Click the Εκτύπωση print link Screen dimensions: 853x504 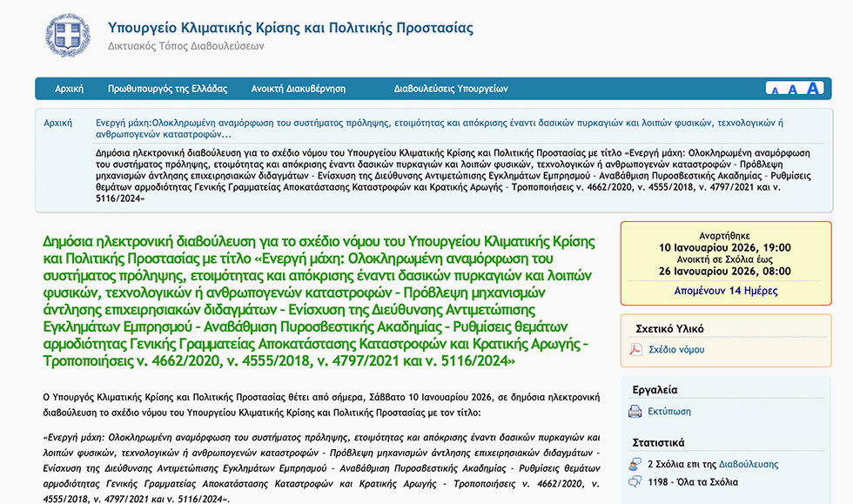[x=669, y=412]
